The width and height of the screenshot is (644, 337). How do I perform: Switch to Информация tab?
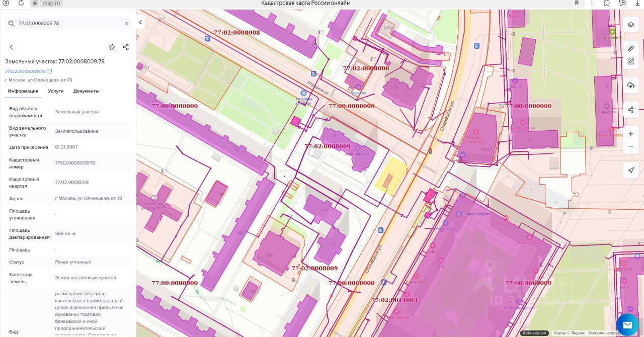(23, 91)
